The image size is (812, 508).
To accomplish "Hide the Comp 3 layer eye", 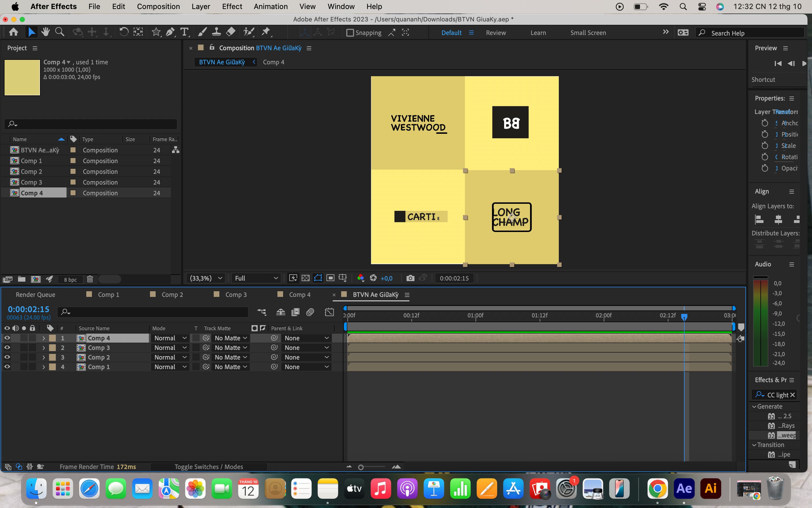I will [x=7, y=348].
